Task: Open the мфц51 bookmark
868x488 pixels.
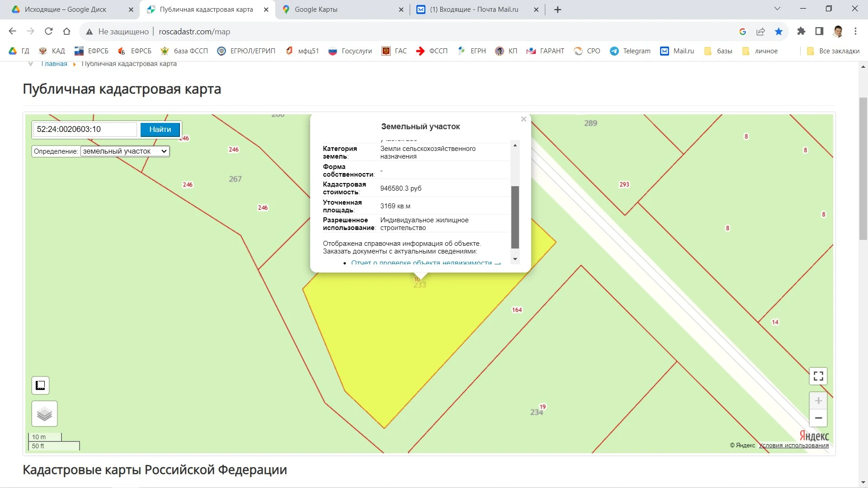Action: [x=302, y=51]
